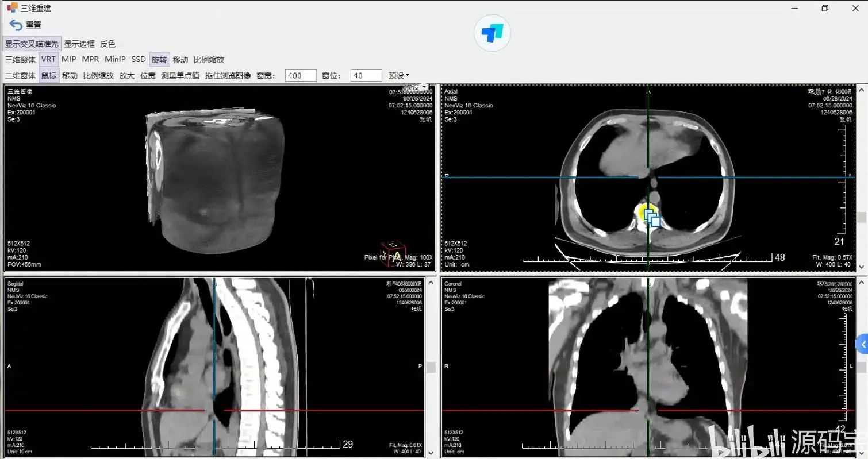Choose 移动 in the 二维窗体 row
Viewport: 868px width, 459px height.
(x=70, y=75)
